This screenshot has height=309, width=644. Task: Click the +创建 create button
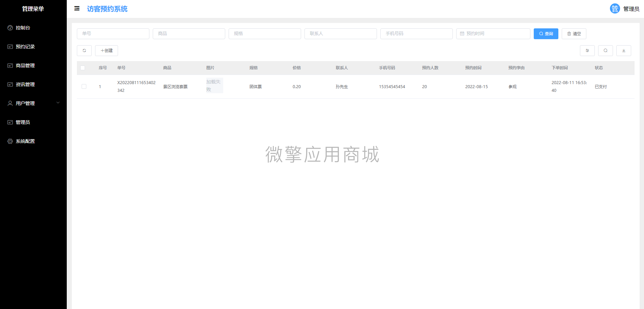pos(107,51)
